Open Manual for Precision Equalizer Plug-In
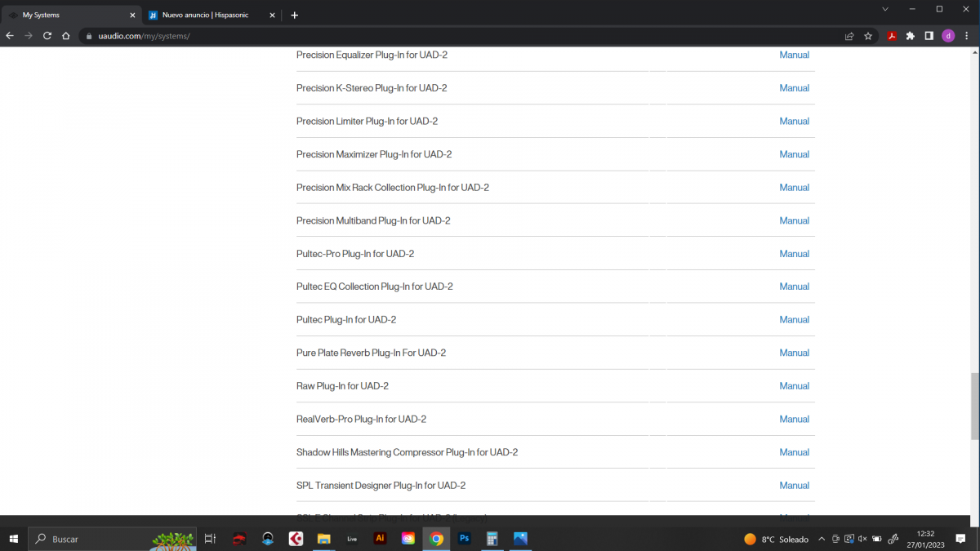 point(794,55)
